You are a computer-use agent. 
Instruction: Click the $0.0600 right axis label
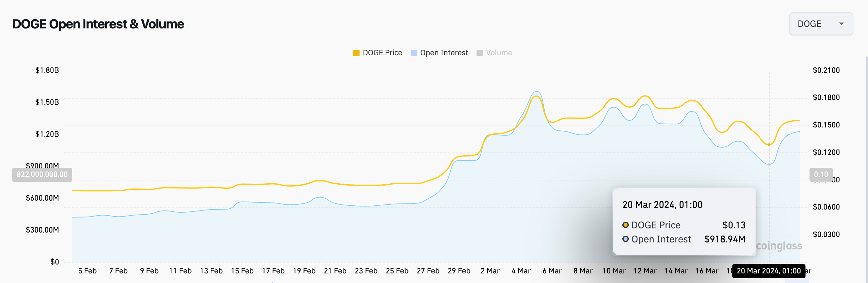[826, 207]
